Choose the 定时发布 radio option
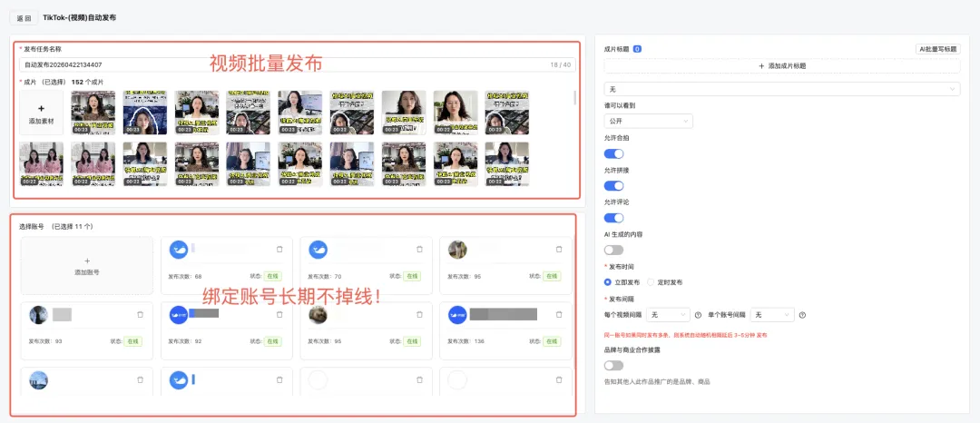 click(651, 281)
